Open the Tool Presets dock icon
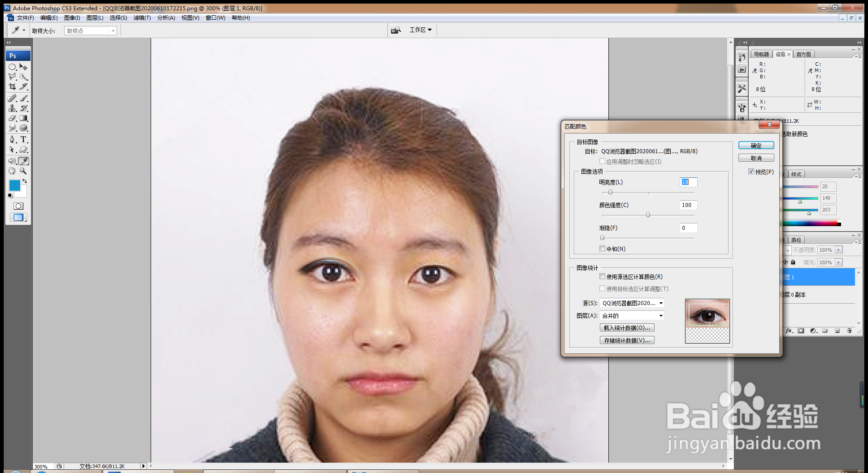The width and height of the screenshot is (868, 473). (x=742, y=89)
